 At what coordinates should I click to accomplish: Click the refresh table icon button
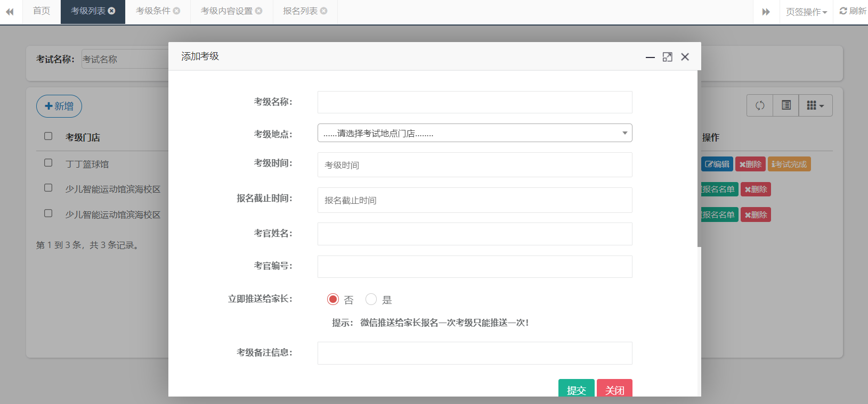760,105
